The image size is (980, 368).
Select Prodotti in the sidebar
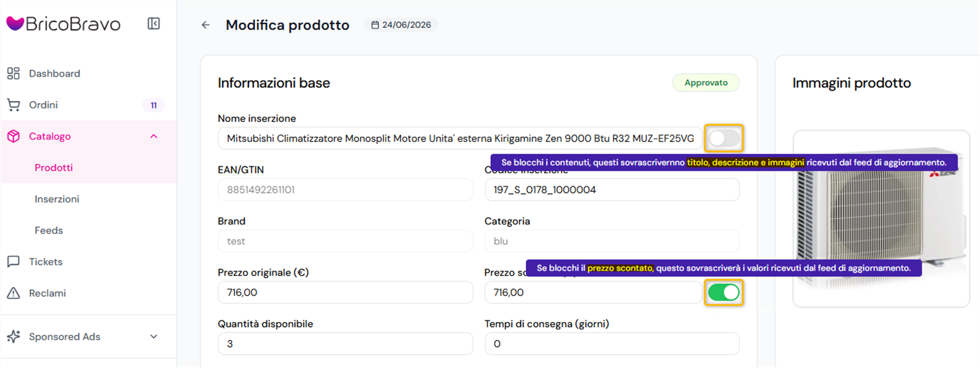point(54,168)
